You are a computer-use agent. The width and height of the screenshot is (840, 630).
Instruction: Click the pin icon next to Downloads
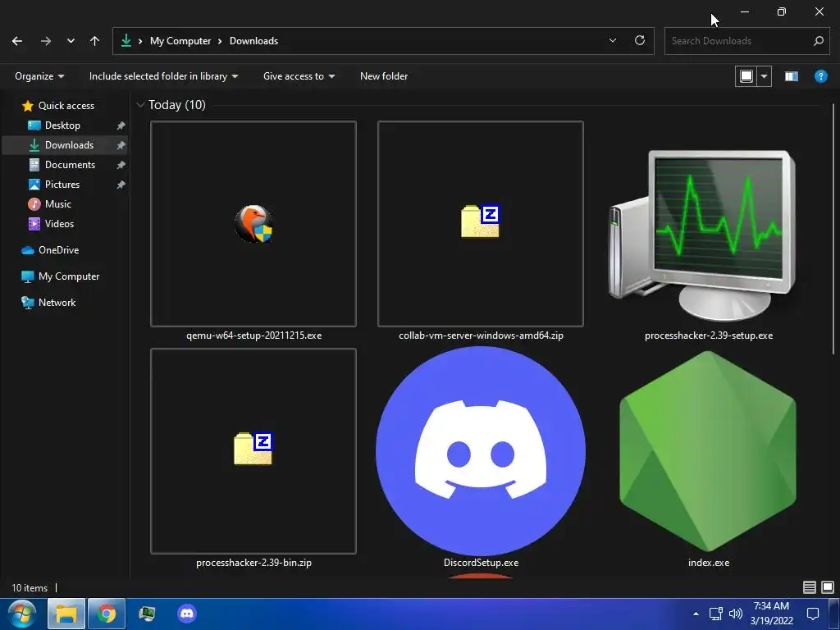[x=121, y=145]
